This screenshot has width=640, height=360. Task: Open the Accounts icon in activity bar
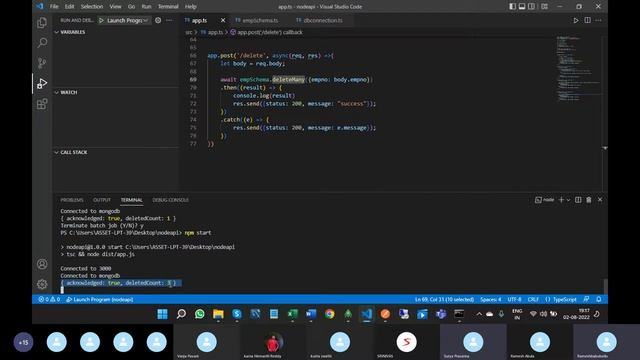tap(42, 264)
